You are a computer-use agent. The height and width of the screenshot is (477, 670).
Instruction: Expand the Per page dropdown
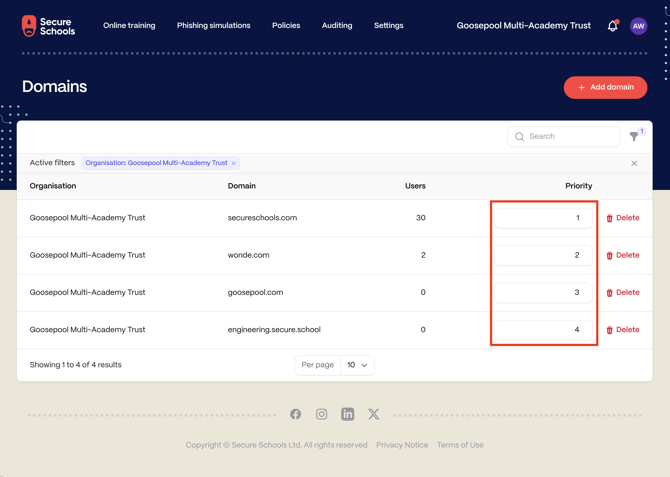click(x=357, y=365)
